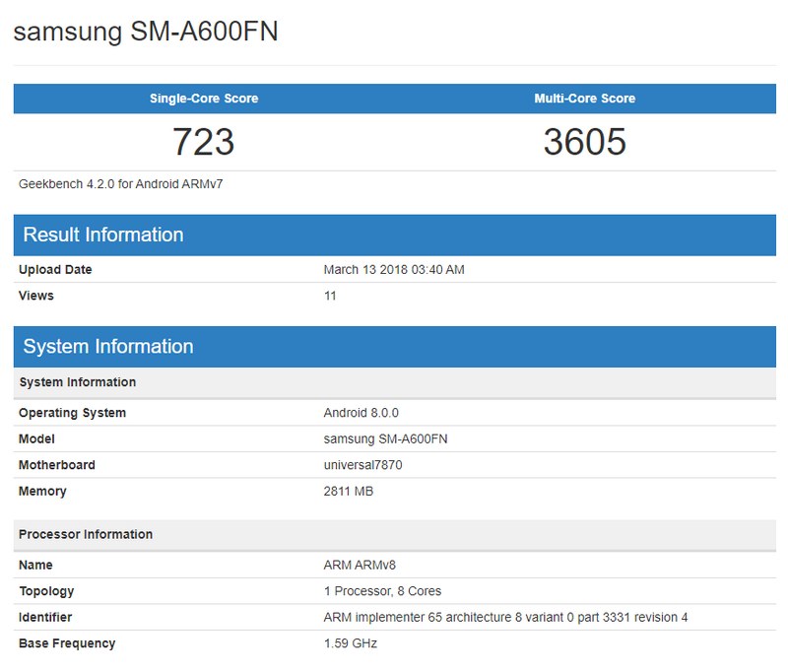Click the Topology value 1 Processor, 8 Cores

pos(379,591)
